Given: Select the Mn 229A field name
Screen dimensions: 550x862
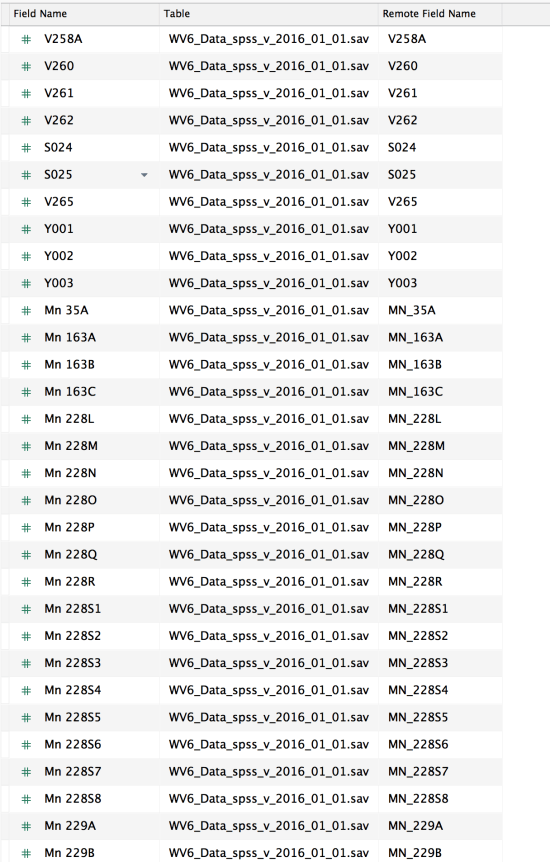Looking at the screenshot, I should (x=70, y=826).
